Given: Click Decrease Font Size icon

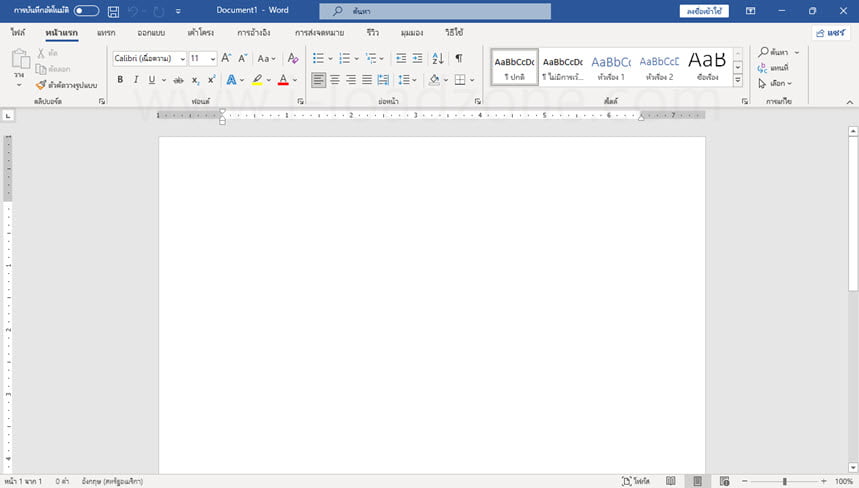Looking at the screenshot, I should click(243, 58).
